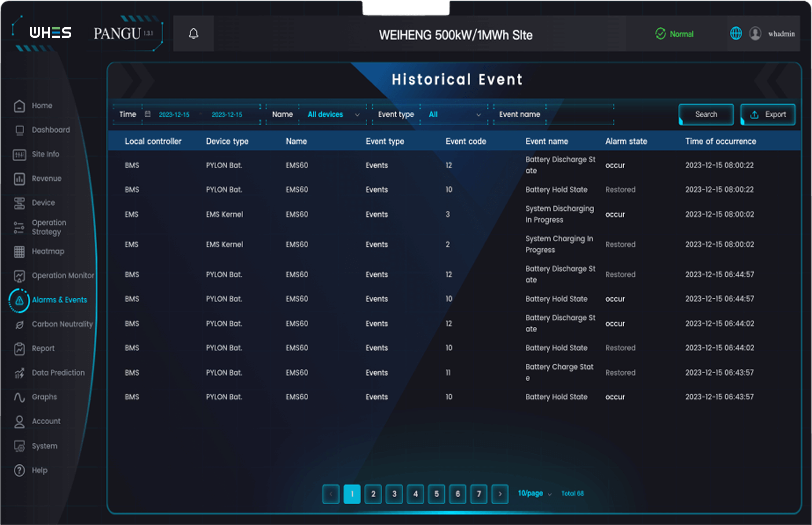The image size is (812, 525).
Task: Click the Operation Strategy sidebar icon
Action: (19, 227)
